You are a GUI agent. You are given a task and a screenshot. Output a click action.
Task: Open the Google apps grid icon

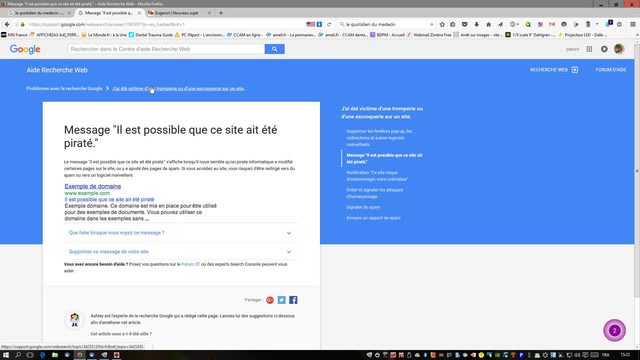pyautogui.click(x=589, y=49)
